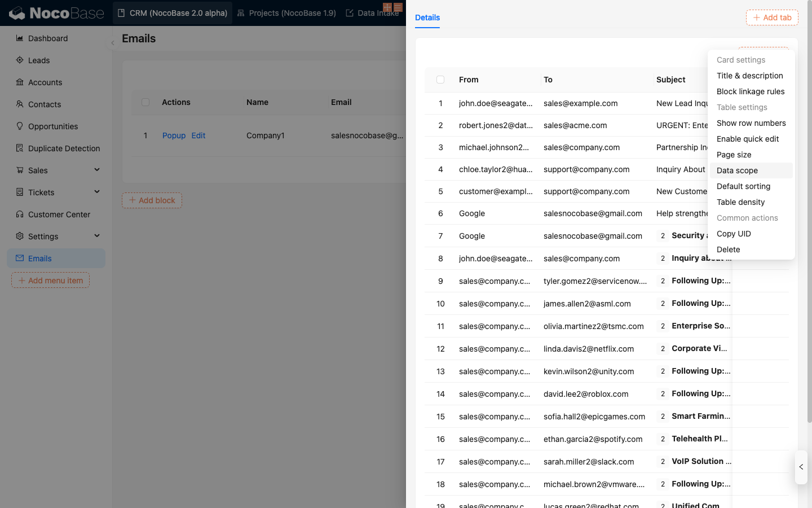Collapse the left sidebar with the arrow handle
This screenshot has height=508, width=812.
pyautogui.click(x=113, y=43)
